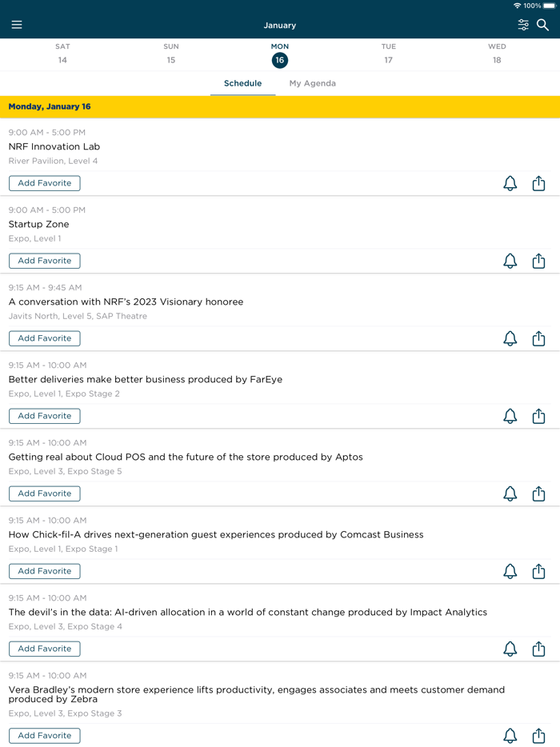
Task: Jump to Saturday 14
Action: tap(62, 54)
